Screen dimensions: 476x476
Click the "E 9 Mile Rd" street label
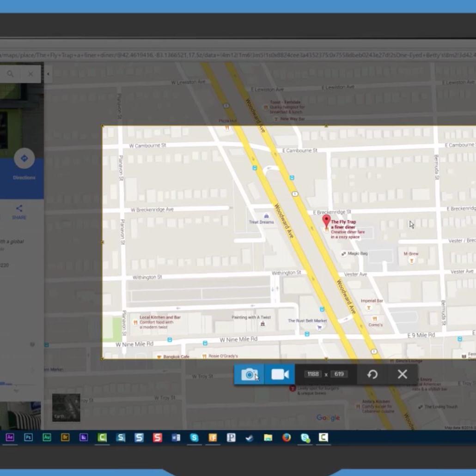coord(421,335)
